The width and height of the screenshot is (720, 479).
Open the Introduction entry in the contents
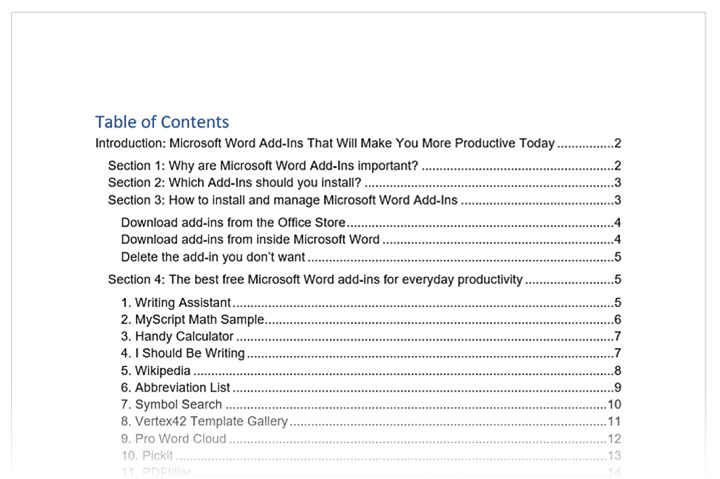[x=324, y=144]
